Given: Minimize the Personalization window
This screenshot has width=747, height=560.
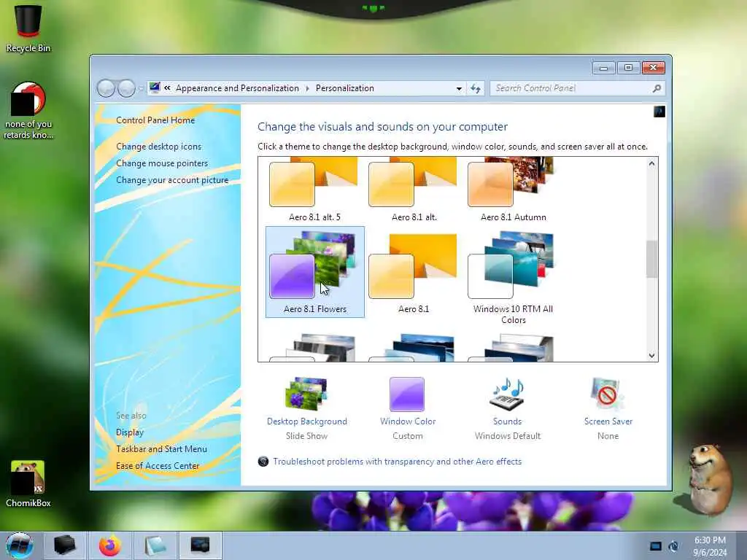Looking at the screenshot, I should (x=603, y=68).
